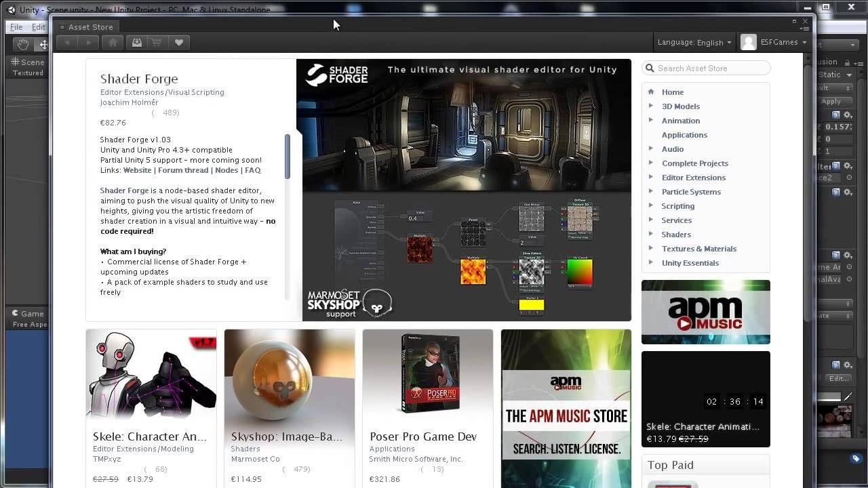Open the Shaders category
Image resolution: width=868 pixels, height=488 pixels.
pos(676,235)
